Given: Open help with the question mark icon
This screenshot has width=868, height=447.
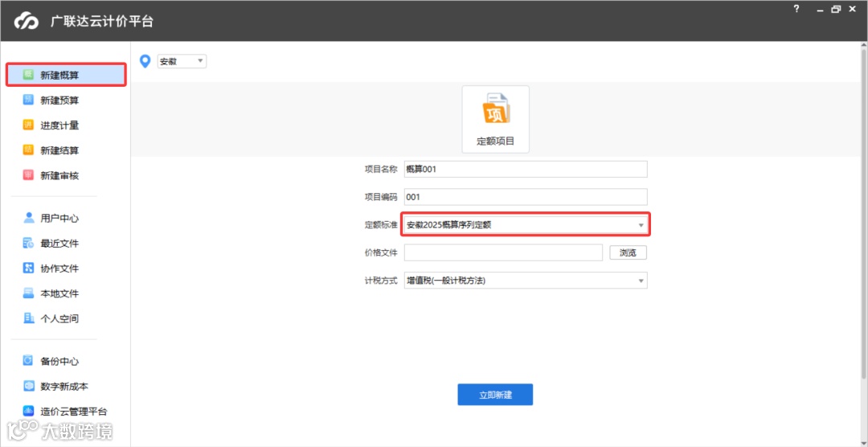Looking at the screenshot, I should (796, 9).
